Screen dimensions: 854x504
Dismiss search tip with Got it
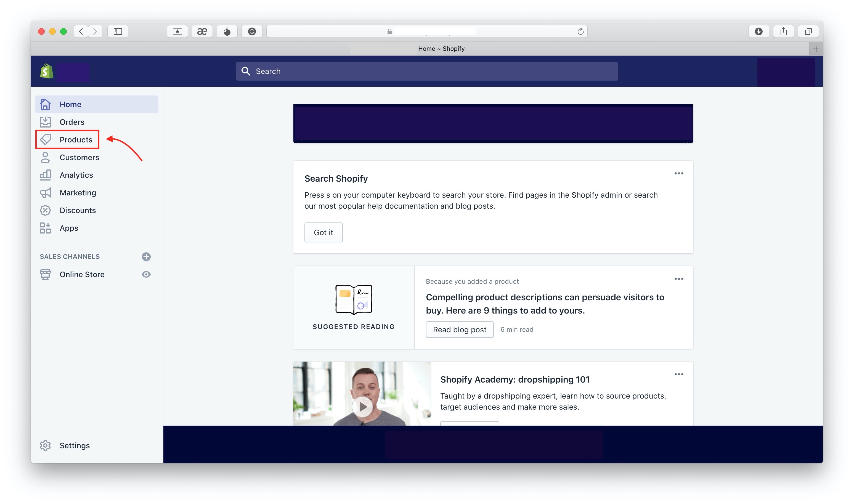pyautogui.click(x=323, y=232)
